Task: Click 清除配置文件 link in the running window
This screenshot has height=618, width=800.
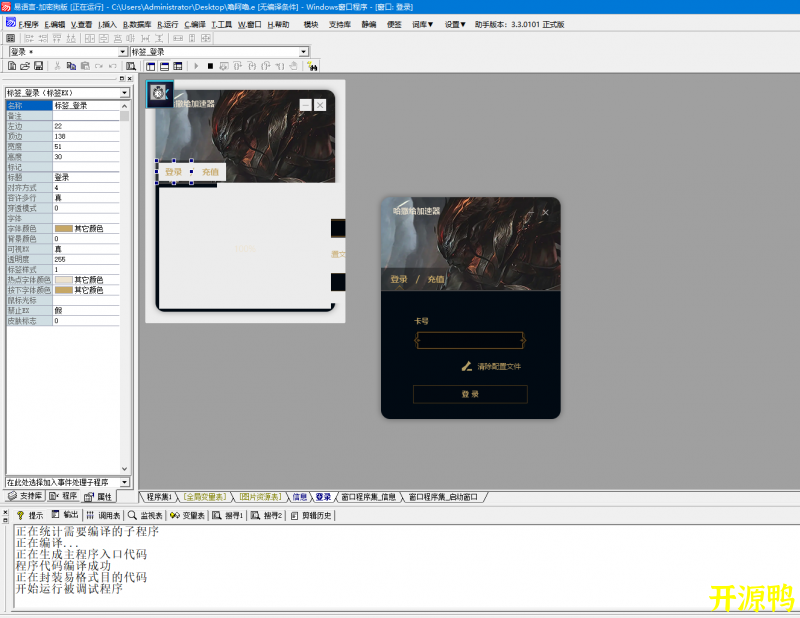Action: click(498, 366)
